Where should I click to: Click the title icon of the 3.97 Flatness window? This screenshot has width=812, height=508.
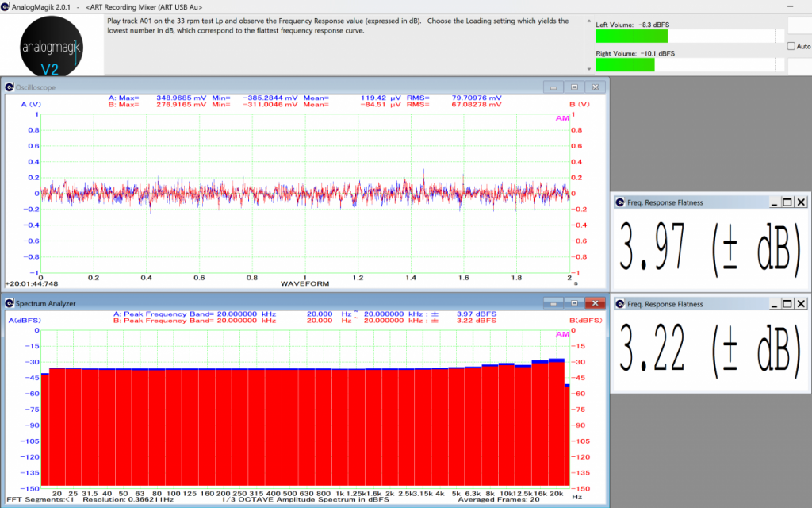620,202
